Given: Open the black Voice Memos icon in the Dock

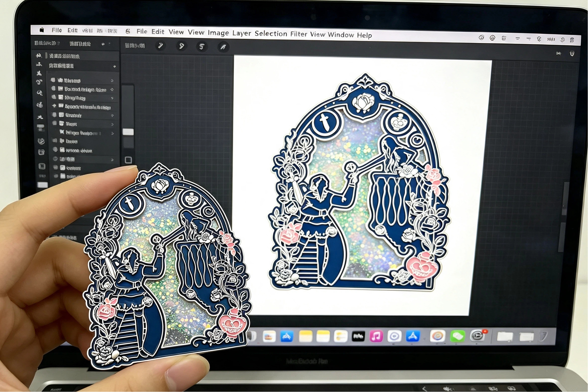Looking at the screenshot, I should tap(358, 336).
